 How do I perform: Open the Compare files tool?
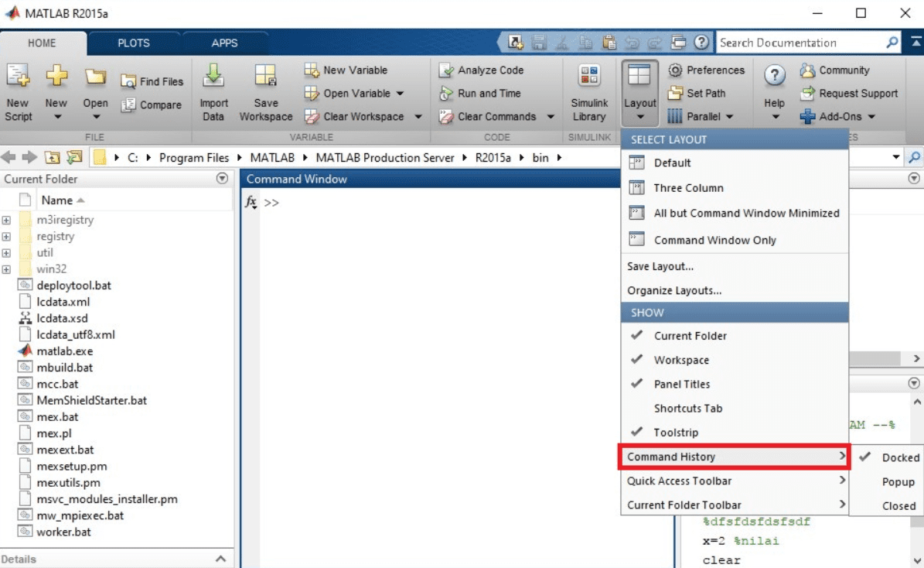[152, 105]
